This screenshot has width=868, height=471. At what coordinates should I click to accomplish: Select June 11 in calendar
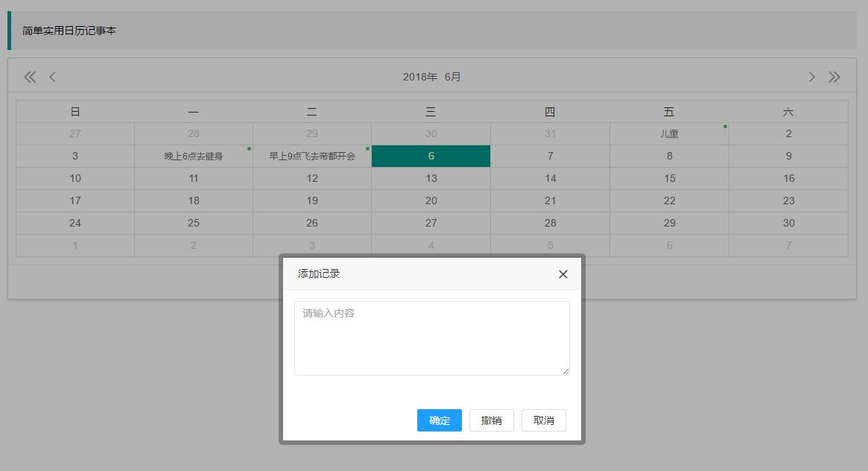(x=194, y=178)
